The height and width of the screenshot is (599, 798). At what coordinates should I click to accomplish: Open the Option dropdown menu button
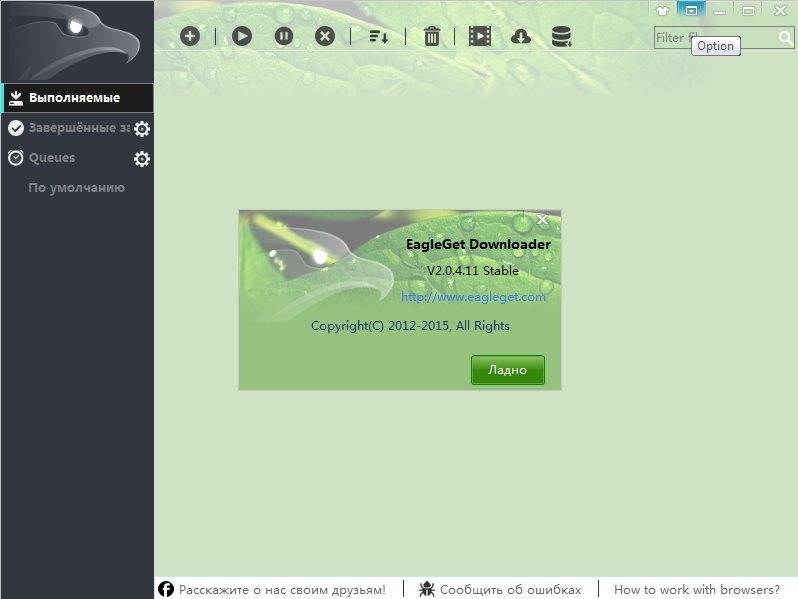tap(690, 10)
